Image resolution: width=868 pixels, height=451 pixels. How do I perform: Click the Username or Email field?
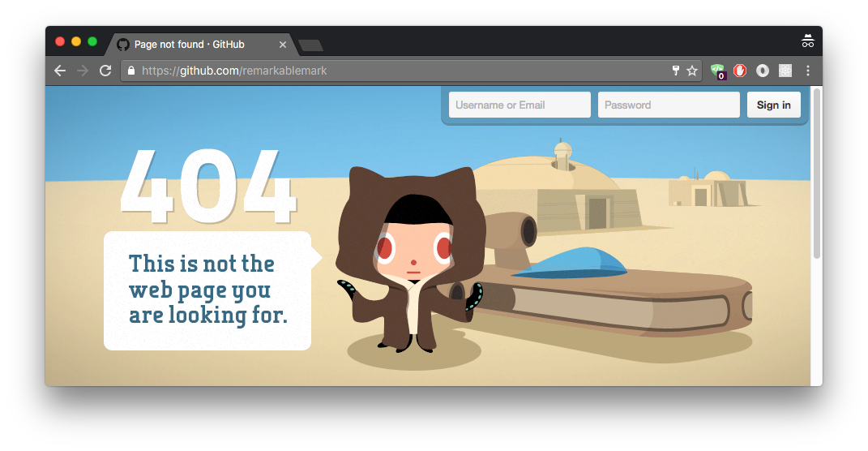(520, 105)
